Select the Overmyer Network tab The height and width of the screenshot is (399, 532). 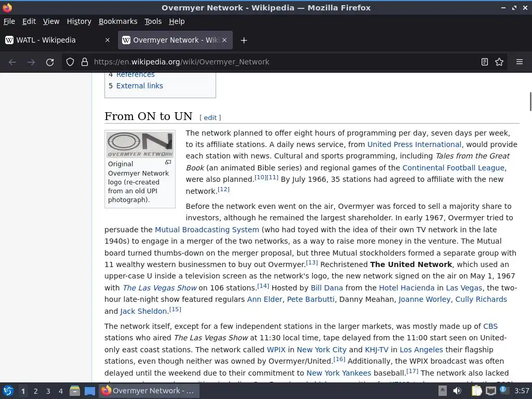pos(175,40)
